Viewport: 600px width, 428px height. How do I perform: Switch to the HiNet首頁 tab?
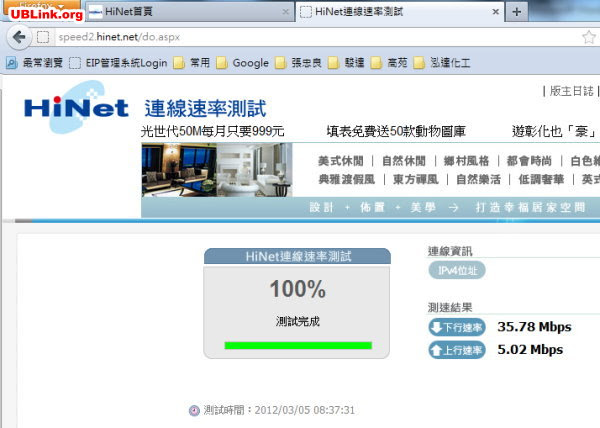pos(189,12)
